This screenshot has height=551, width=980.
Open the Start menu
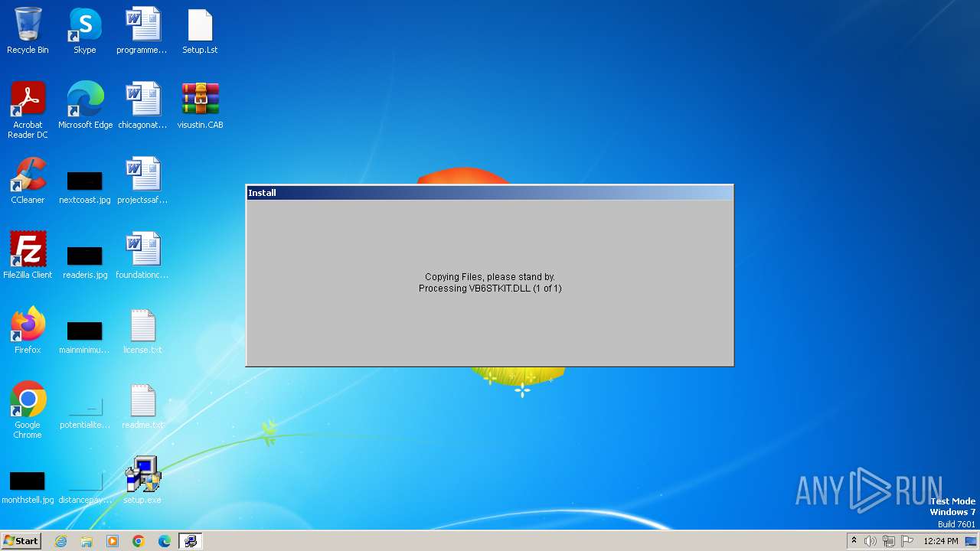pyautogui.click(x=21, y=541)
